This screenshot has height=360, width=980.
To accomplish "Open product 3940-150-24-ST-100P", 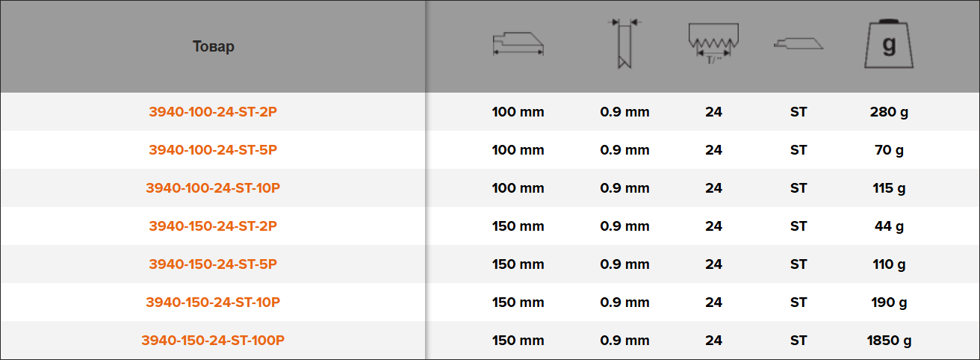I will coord(213,341).
